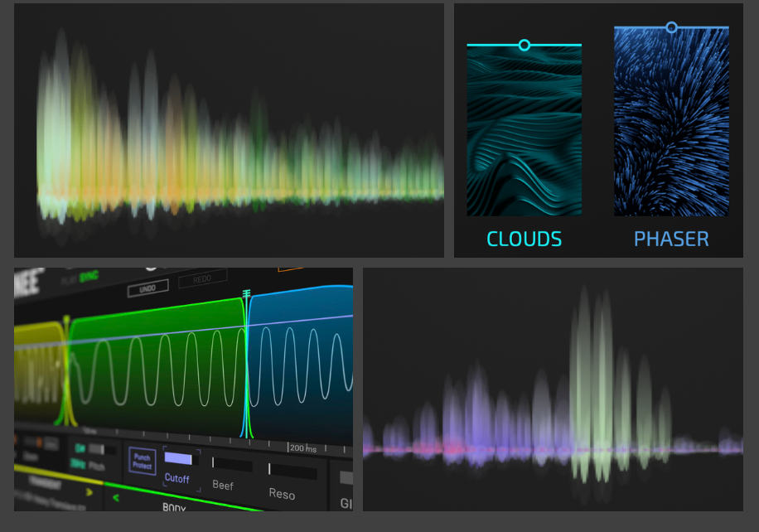Click the yellow chevron arrow in the lower-left row

tap(89, 491)
